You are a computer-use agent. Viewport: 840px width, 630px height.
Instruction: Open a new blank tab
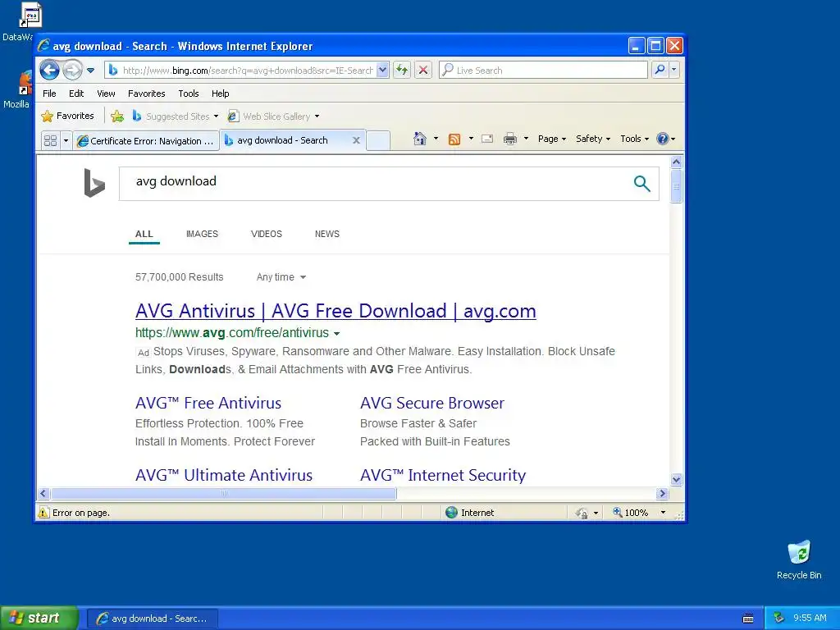coord(378,140)
